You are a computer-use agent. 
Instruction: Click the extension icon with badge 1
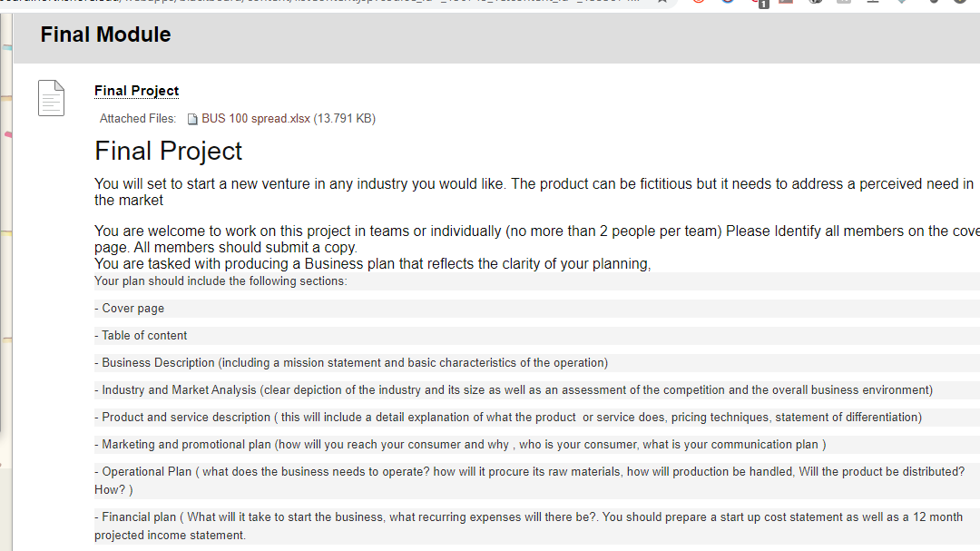point(760,2)
